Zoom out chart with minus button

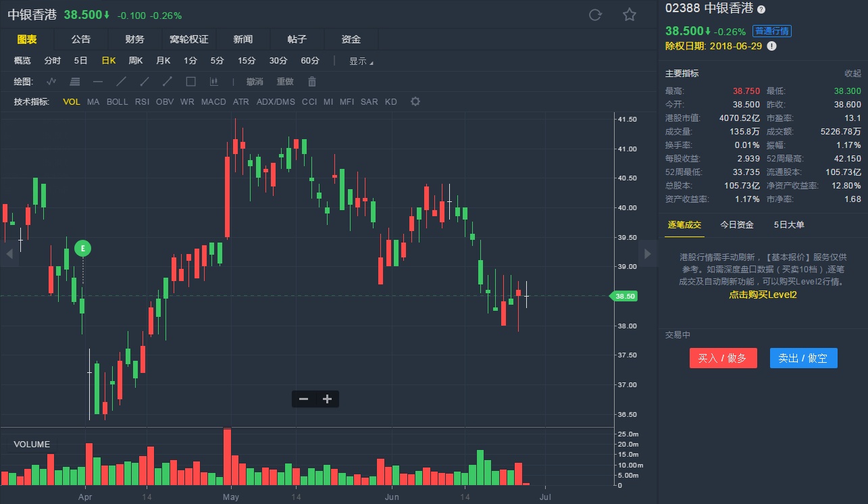(304, 399)
